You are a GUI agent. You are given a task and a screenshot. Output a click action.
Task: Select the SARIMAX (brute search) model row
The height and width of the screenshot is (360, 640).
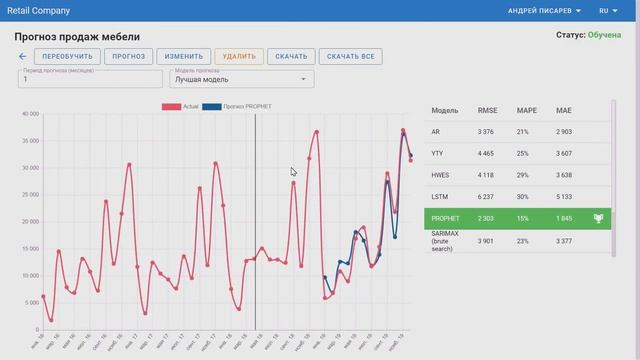[518, 241]
